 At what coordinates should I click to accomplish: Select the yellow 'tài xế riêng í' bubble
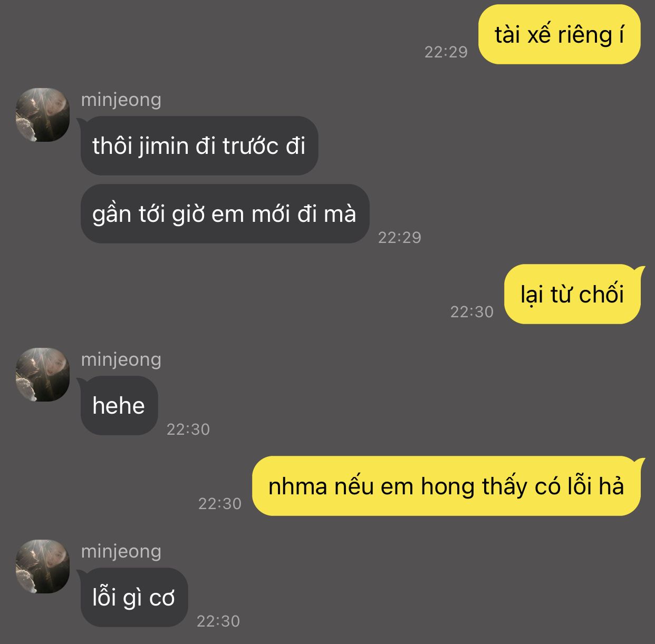click(559, 34)
